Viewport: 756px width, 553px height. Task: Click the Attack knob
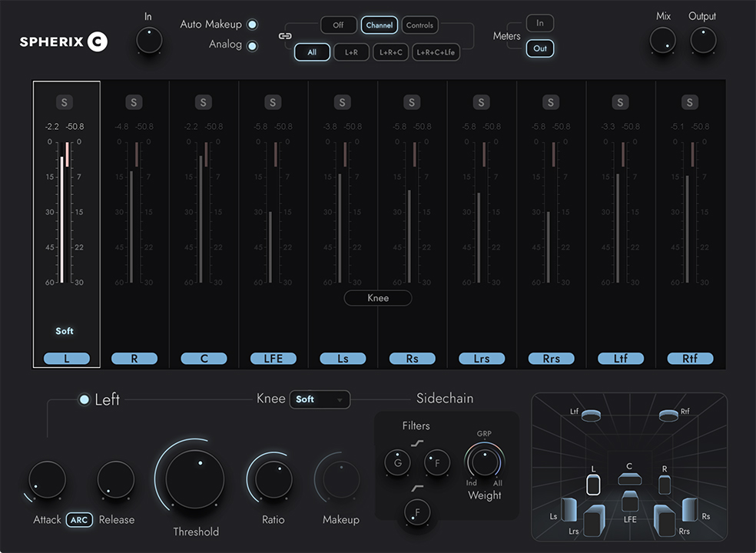pyautogui.click(x=48, y=479)
